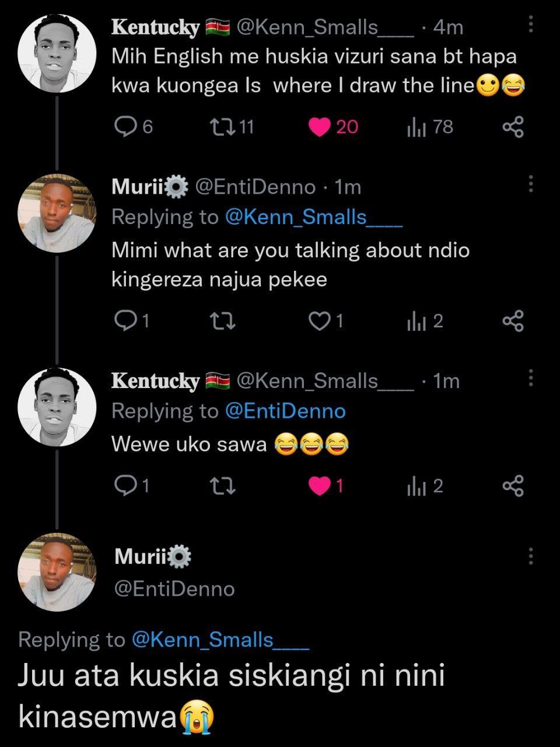Reply to the 'Wewe uko sawa' tweet
The image size is (560, 747).
click(x=124, y=486)
